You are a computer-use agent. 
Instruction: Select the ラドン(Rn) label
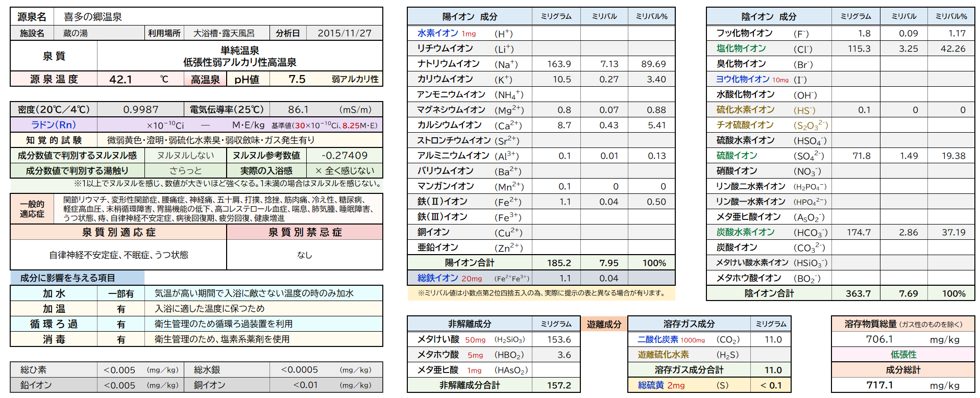[x=54, y=125]
